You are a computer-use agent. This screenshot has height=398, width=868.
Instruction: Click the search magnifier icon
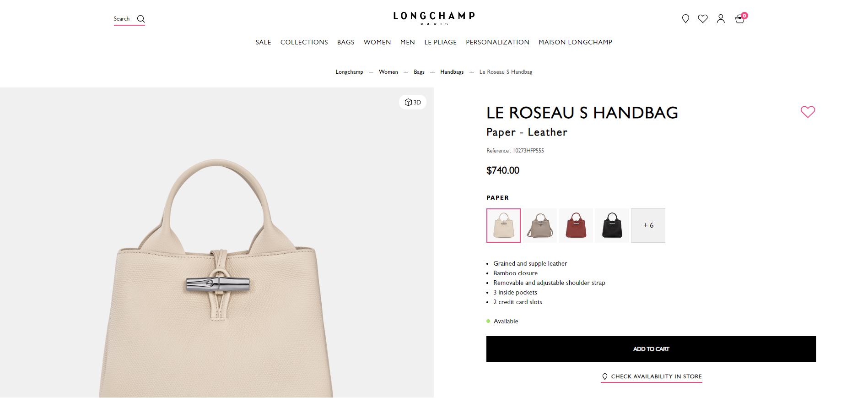click(x=141, y=19)
